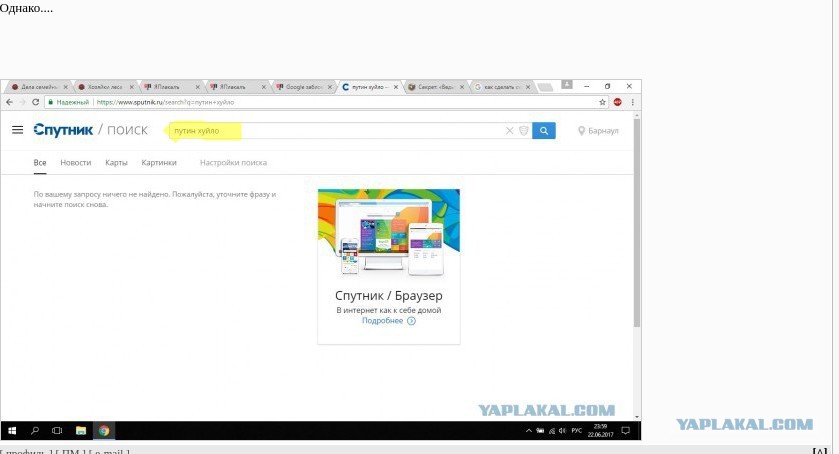839x454 pixels.
Task: Show hidden system tray icons
Action: click(529, 430)
